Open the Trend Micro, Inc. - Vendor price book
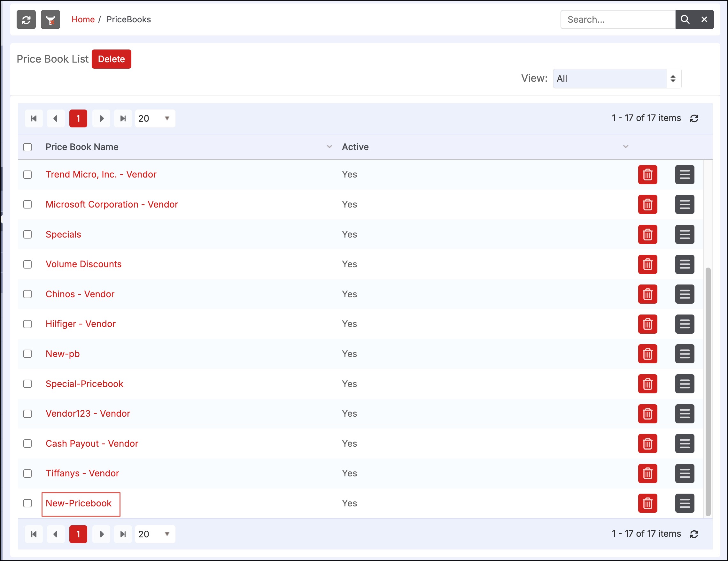The image size is (728, 561). (101, 175)
